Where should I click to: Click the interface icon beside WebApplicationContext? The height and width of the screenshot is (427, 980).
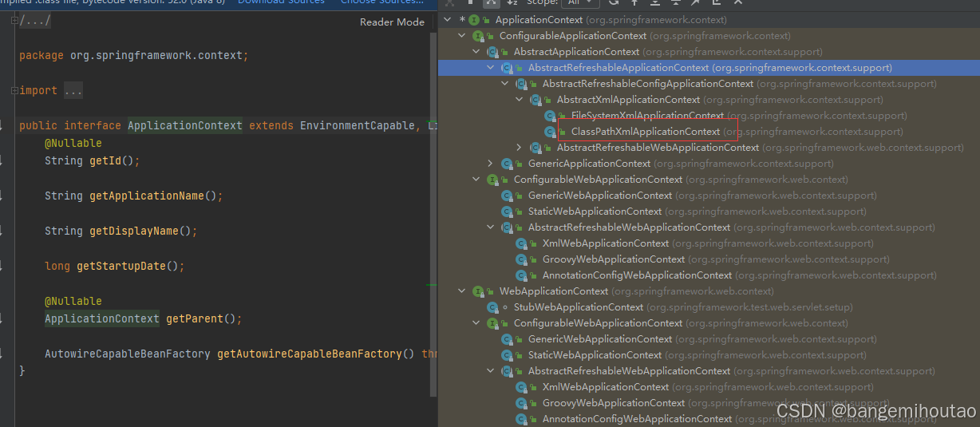(478, 291)
